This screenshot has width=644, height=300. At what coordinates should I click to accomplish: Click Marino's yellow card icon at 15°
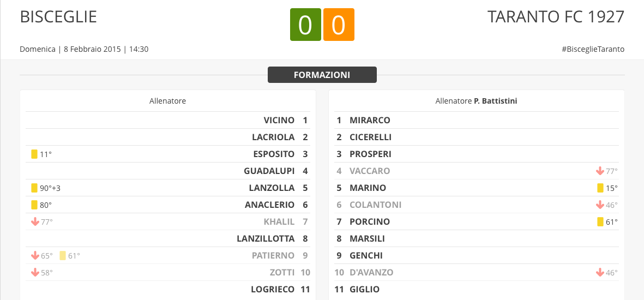[600, 188]
